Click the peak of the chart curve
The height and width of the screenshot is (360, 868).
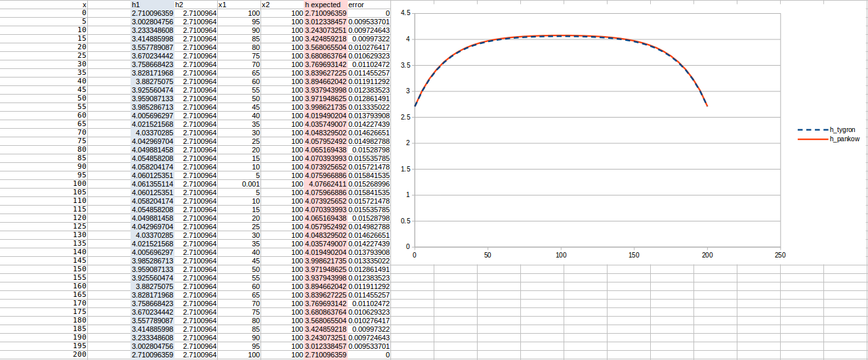560,35
